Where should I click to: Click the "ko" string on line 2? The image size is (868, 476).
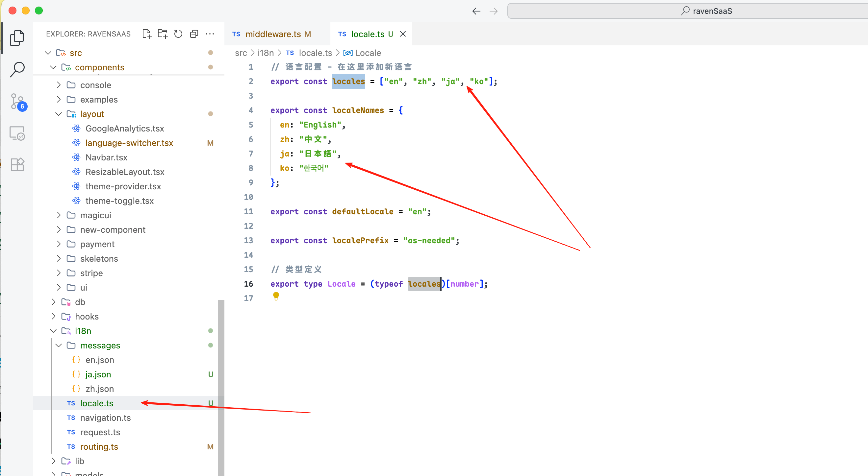coord(479,81)
